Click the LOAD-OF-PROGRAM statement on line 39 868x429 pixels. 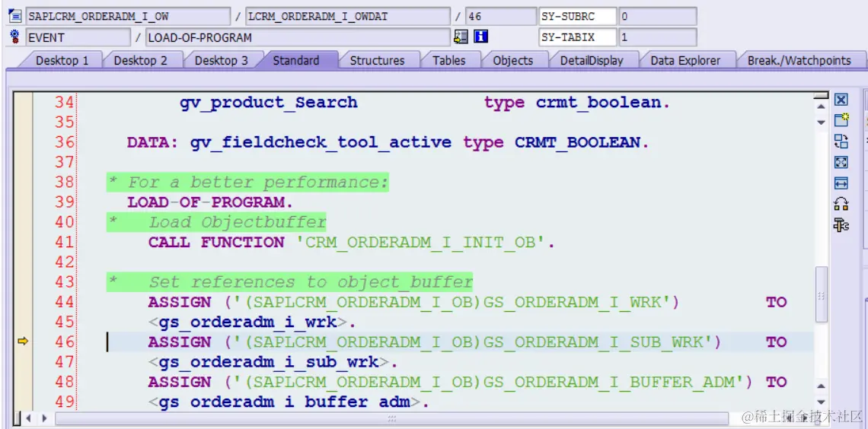tap(210, 202)
